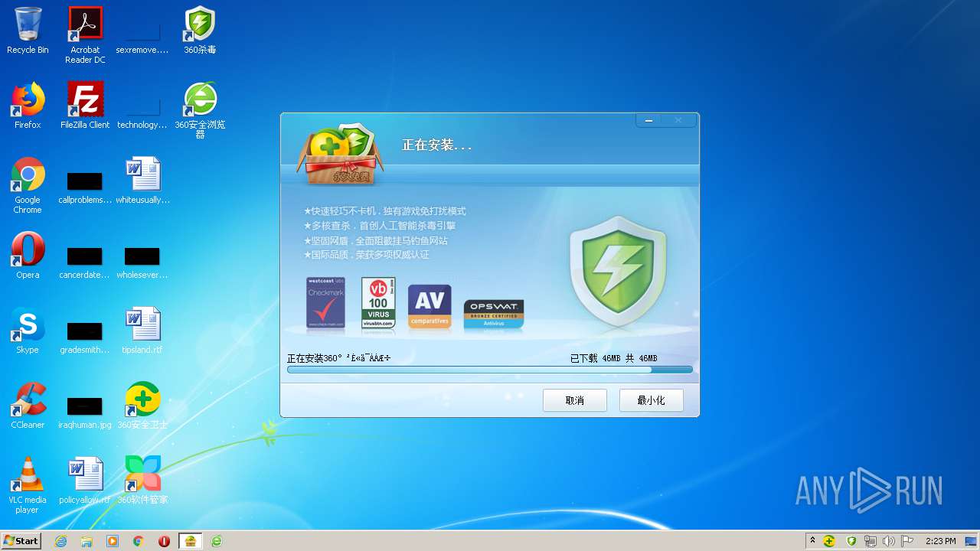Click the OPSWAT Bronze Certified badge
Viewport: 980px width, 551px height.
pos(494,315)
